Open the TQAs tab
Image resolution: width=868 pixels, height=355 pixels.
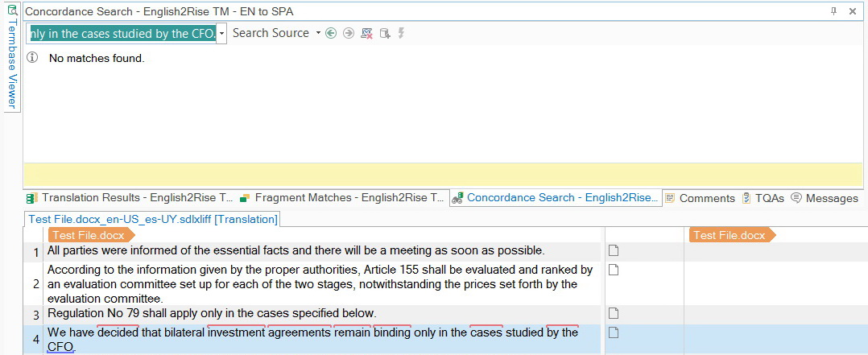tap(763, 198)
